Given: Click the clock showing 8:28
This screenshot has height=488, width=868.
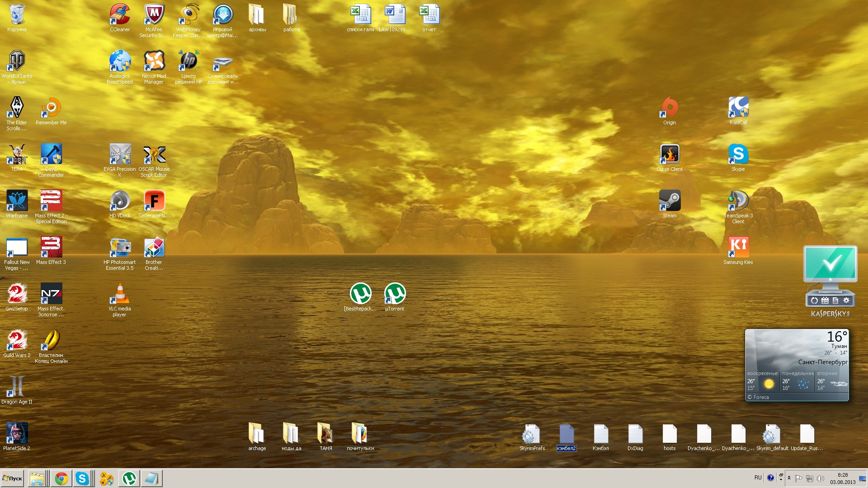Looking at the screenshot, I should pos(843,478).
